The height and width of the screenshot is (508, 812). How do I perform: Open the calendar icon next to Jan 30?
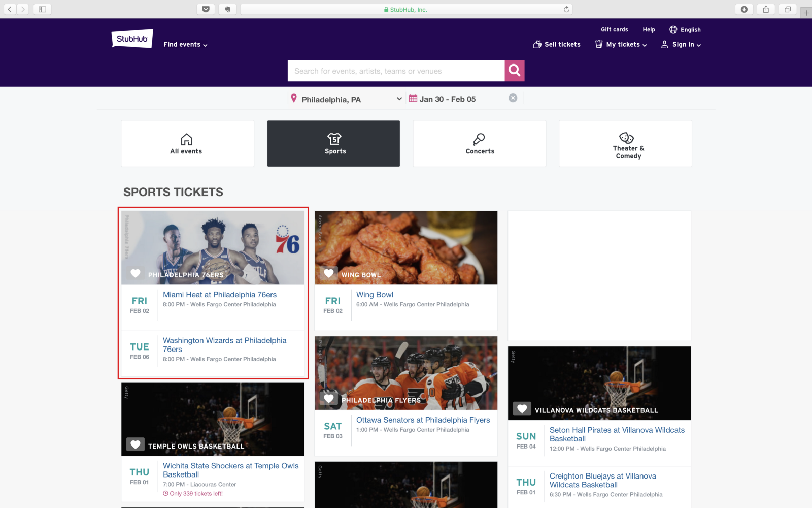413,99
